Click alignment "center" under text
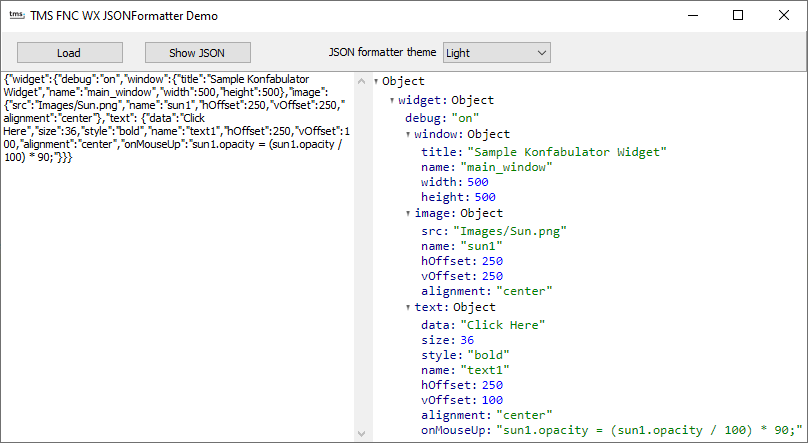The image size is (808, 443). coord(524,415)
